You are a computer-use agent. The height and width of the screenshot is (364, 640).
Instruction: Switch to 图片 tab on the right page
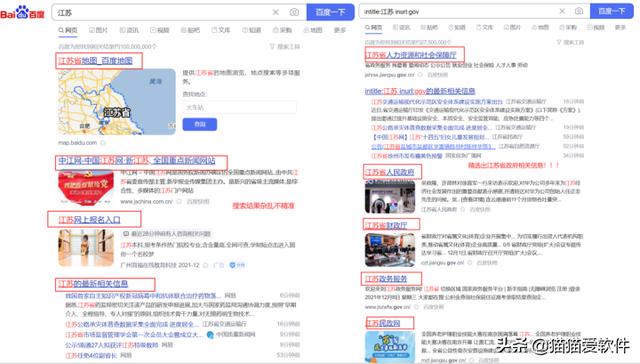tap(512, 27)
